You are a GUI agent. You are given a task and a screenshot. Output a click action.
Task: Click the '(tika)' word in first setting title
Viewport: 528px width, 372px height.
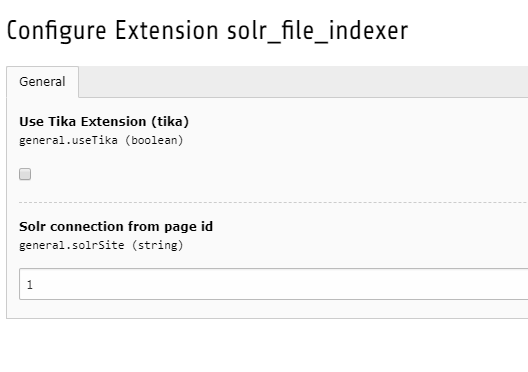170,122
